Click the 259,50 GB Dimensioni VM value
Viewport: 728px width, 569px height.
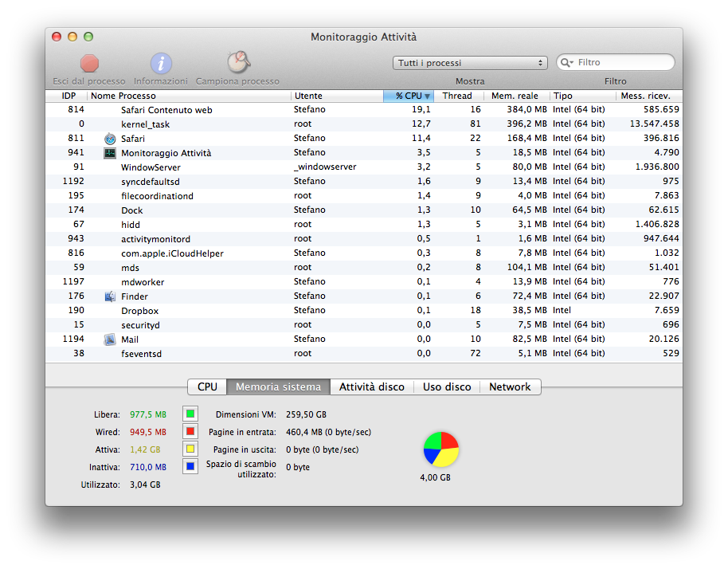coord(306,414)
